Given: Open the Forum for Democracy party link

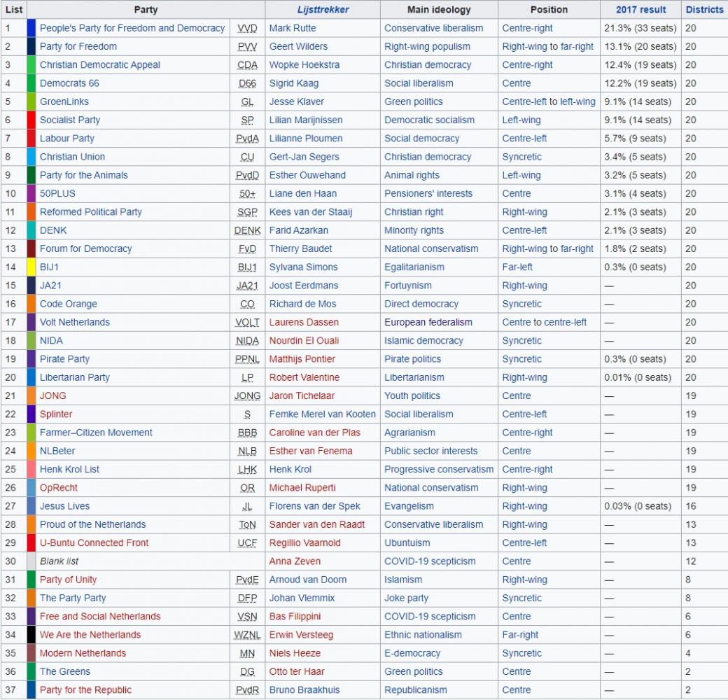Looking at the screenshot, I should 85,248.
